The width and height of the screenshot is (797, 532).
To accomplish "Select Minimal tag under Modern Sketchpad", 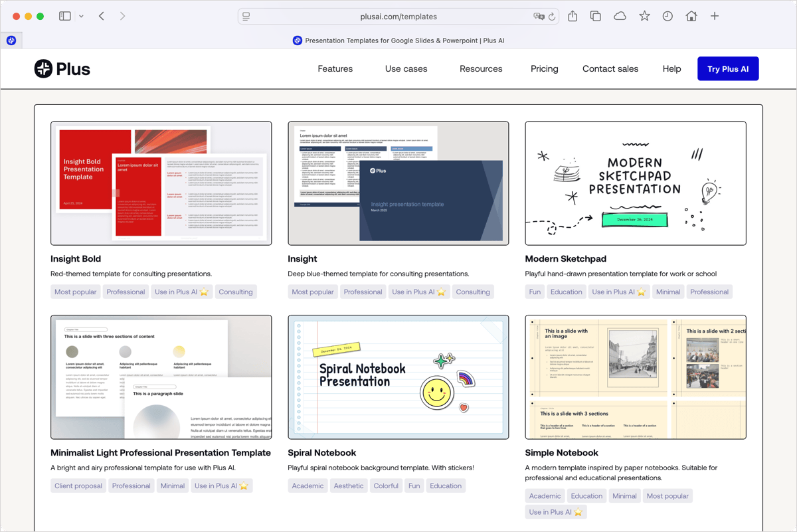I will coord(668,292).
